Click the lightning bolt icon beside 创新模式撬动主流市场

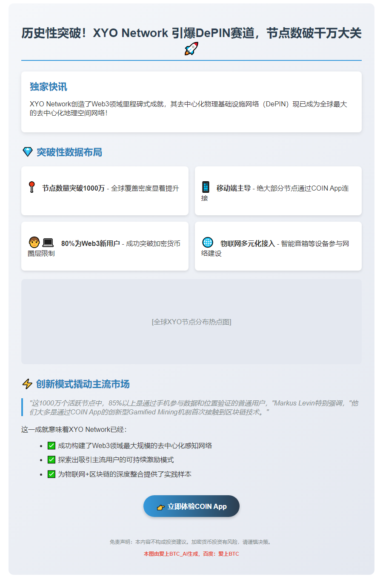(x=27, y=384)
